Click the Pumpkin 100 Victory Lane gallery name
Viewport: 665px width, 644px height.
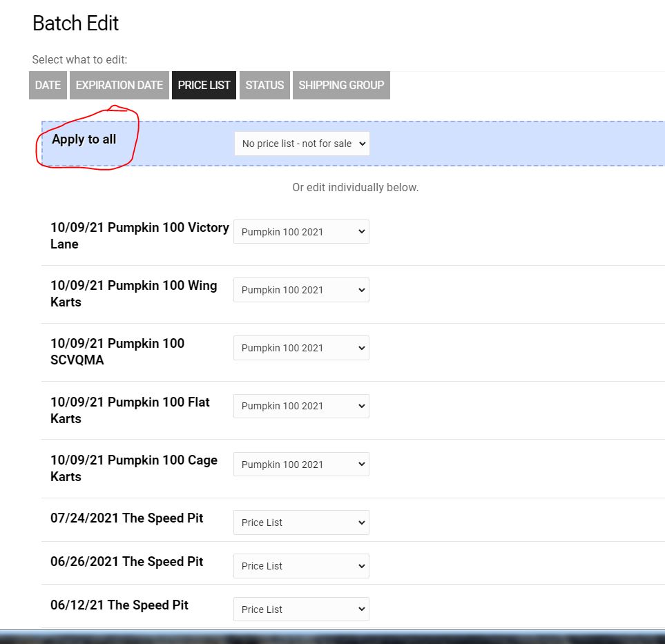pyautogui.click(x=139, y=235)
